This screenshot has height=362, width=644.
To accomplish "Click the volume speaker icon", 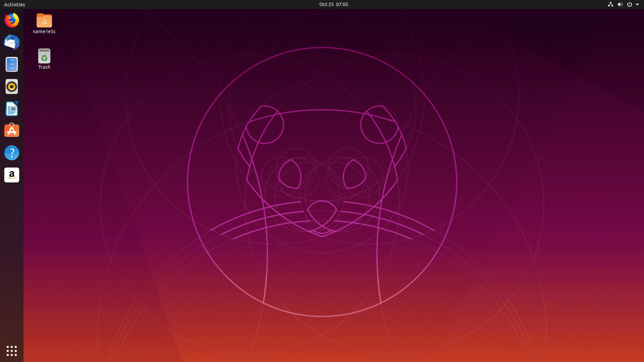I will [620, 4].
